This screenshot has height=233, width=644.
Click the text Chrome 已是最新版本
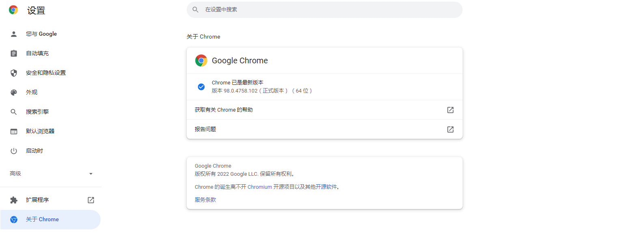pos(237,83)
